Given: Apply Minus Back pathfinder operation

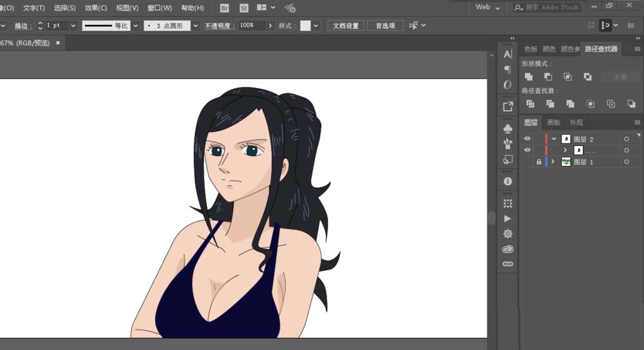Looking at the screenshot, I should coord(631,104).
